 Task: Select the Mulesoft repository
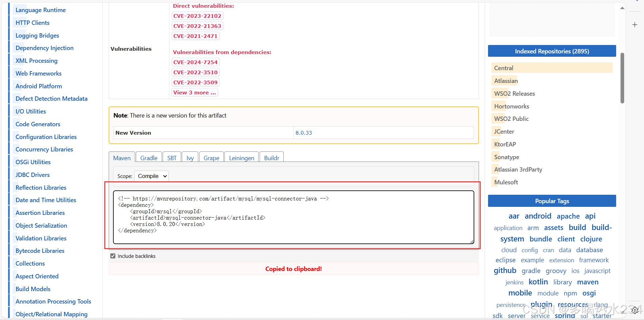click(x=506, y=182)
